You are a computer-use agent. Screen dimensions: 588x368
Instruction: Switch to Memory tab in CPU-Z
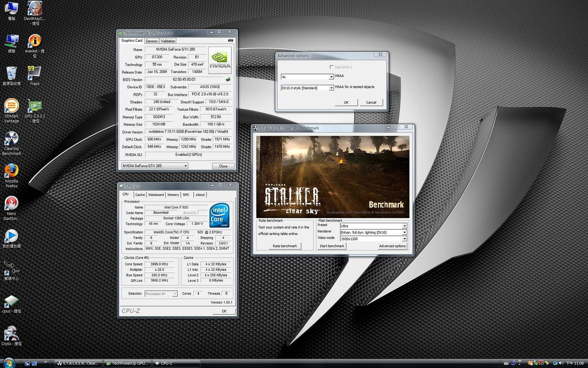click(x=173, y=195)
